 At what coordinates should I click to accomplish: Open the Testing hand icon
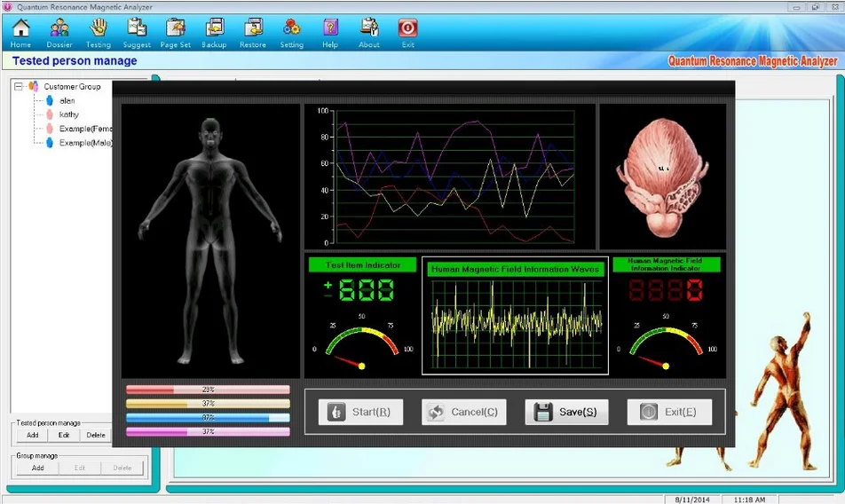click(98, 33)
